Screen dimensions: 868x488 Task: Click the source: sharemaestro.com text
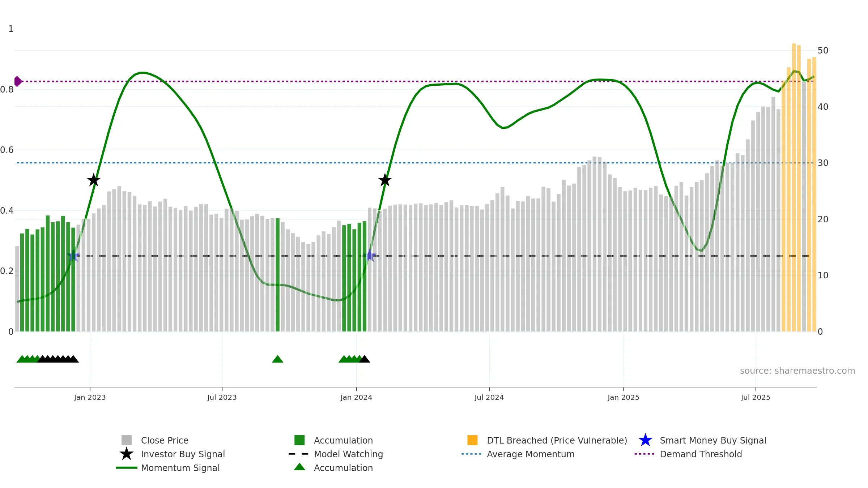[x=797, y=371]
